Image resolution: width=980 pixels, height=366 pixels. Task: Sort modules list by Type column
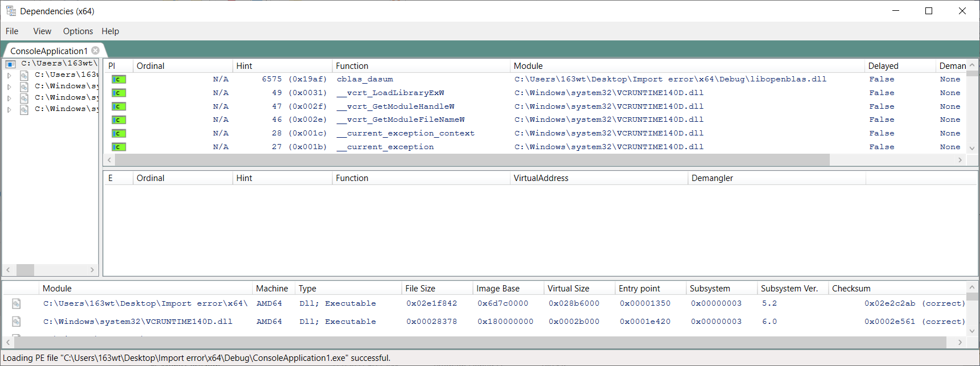348,289
